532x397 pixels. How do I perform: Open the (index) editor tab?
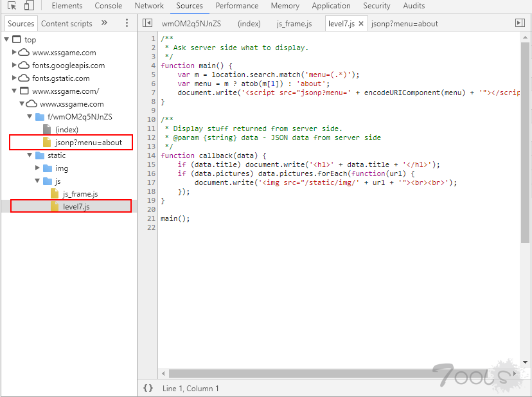click(x=249, y=24)
